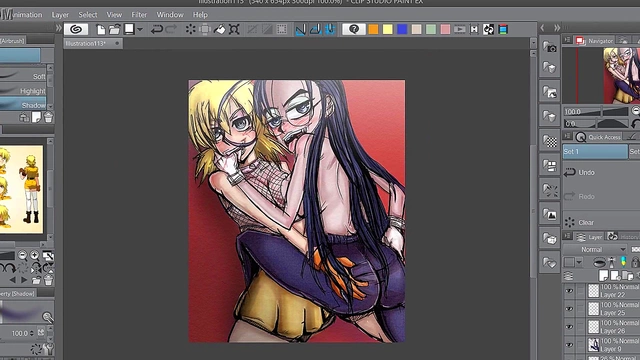Delete sub tool via trash icon
Image resolution: width=640 pixels, height=360 pixels.
pyautogui.click(x=48, y=118)
